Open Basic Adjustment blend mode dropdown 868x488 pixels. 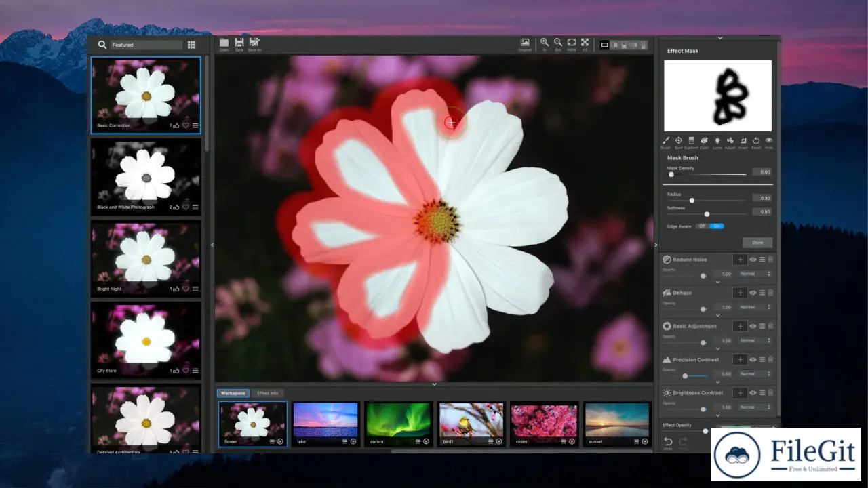tap(755, 340)
